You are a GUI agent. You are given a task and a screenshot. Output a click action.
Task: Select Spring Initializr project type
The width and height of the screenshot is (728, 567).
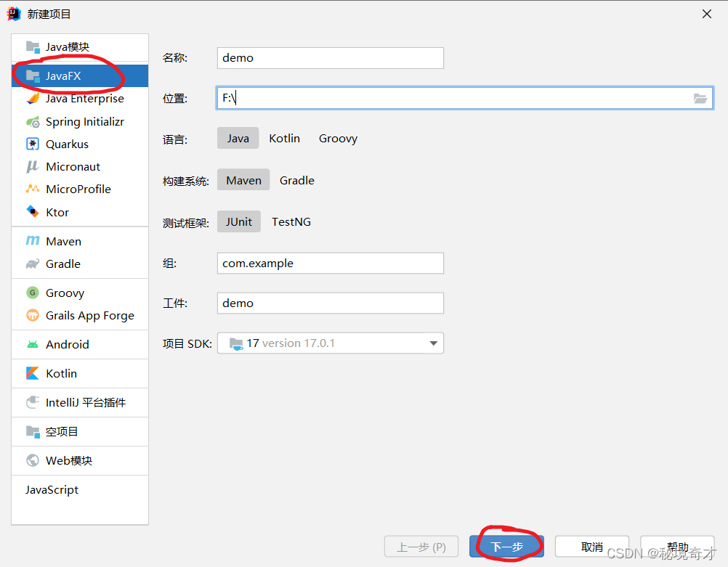point(80,121)
